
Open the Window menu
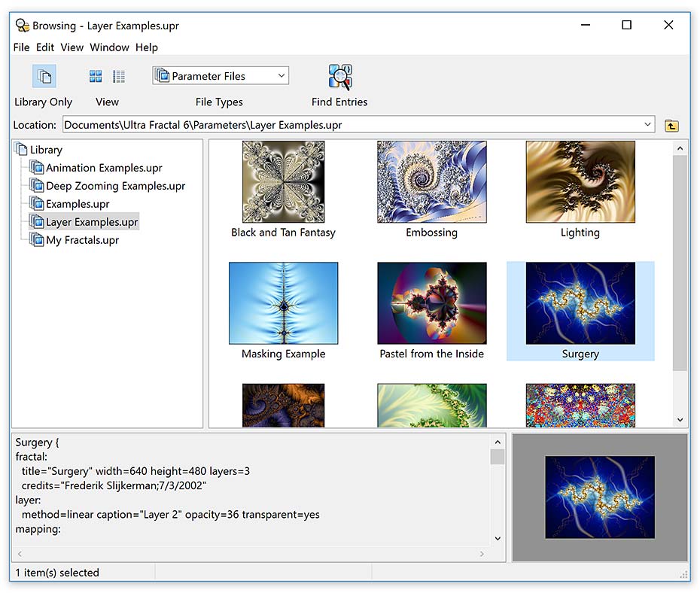[109, 47]
